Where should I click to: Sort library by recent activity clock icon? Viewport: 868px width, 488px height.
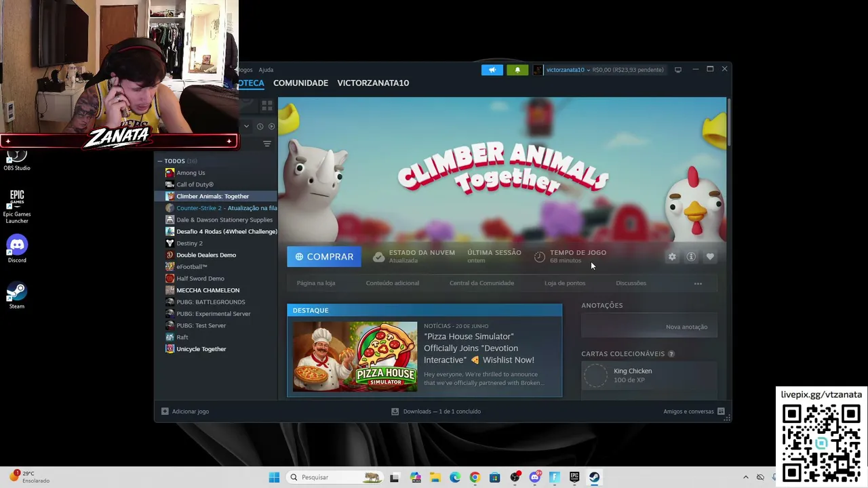(x=260, y=126)
